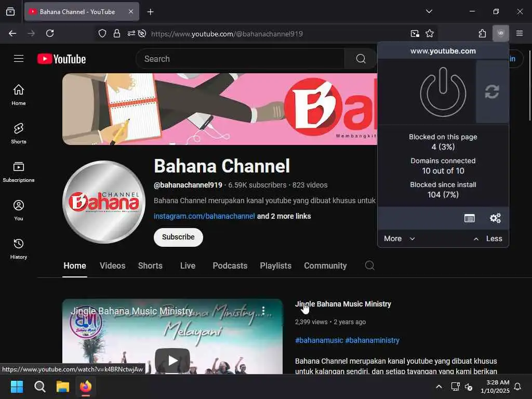This screenshot has width=532, height=399.
Task: Open Shorts in the YouTube sidebar
Action: pyautogui.click(x=19, y=134)
